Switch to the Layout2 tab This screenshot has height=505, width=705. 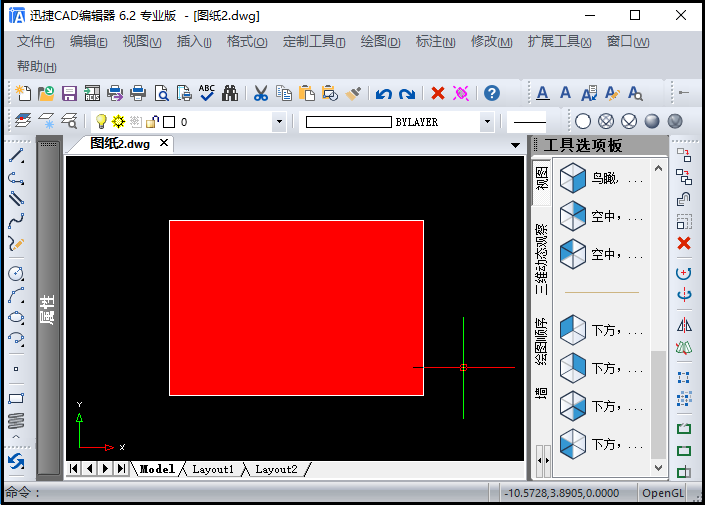[x=276, y=469]
